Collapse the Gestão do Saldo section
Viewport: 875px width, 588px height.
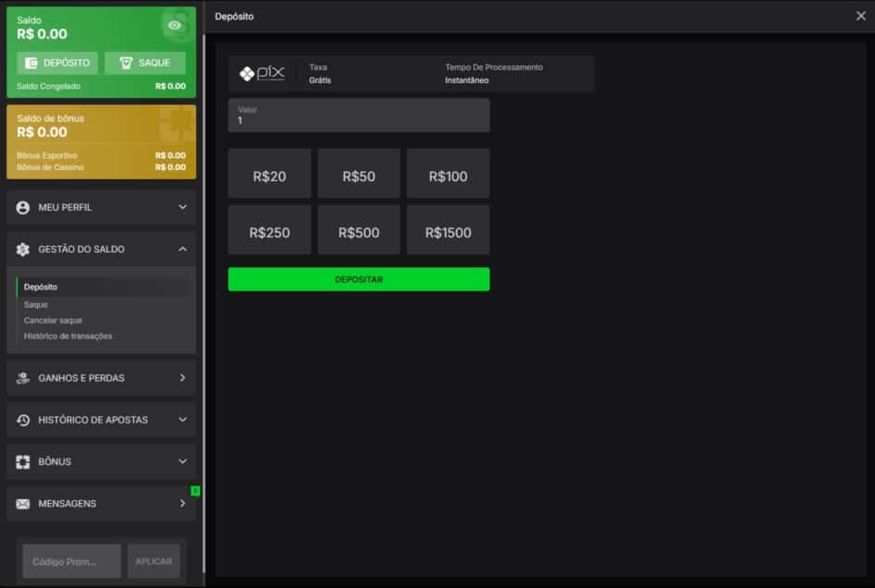pos(182,249)
